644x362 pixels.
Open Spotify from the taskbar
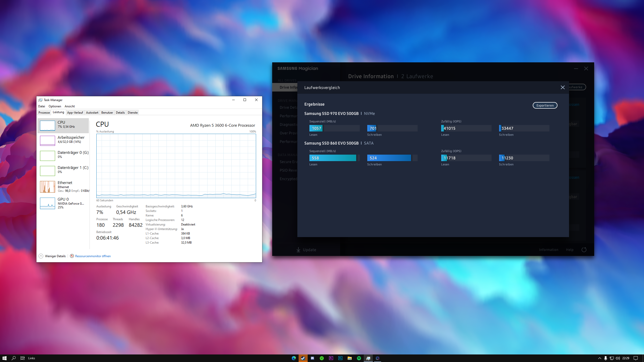pyautogui.click(x=359, y=358)
